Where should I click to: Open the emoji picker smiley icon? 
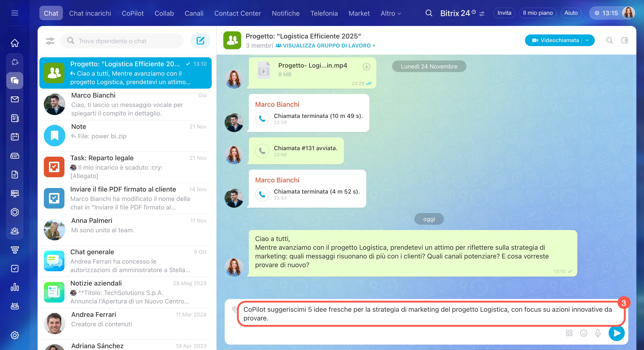[x=583, y=333]
